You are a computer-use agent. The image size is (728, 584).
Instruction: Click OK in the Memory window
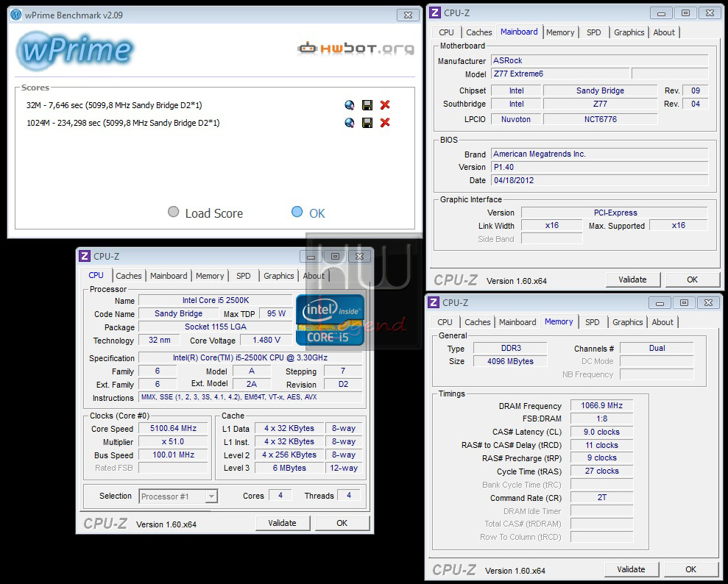tap(691, 569)
